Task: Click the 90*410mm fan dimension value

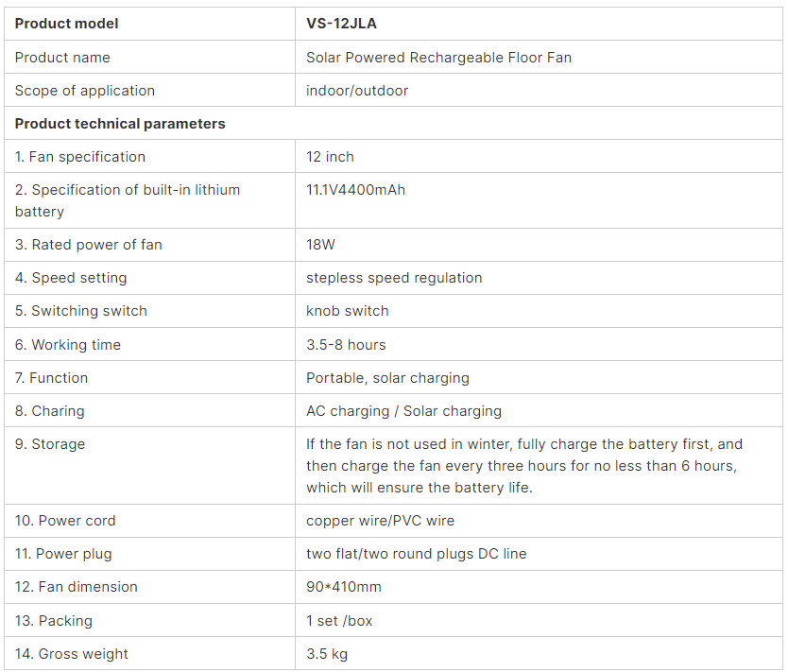Action: tap(344, 587)
